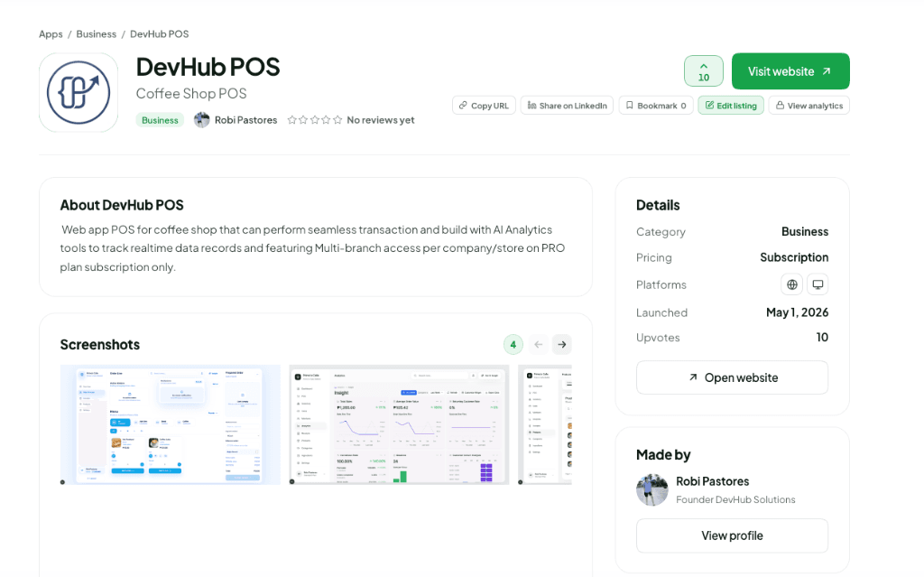
Task: Click the Upvotes count 10 in Details
Action: pos(822,338)
